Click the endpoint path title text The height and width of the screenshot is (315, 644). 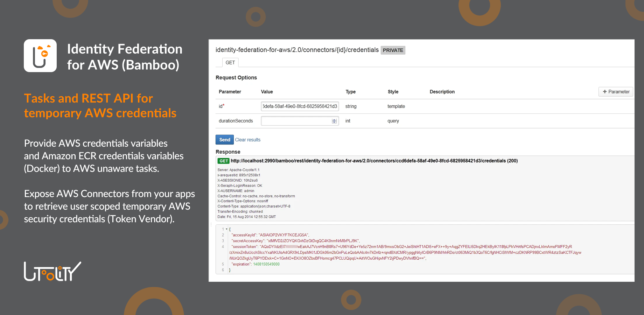coord(297,50)
